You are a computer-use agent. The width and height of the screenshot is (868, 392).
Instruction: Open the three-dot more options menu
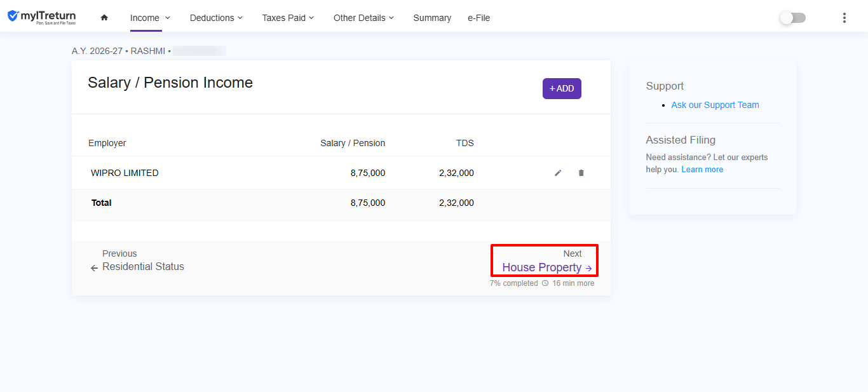tap(844, 18)
